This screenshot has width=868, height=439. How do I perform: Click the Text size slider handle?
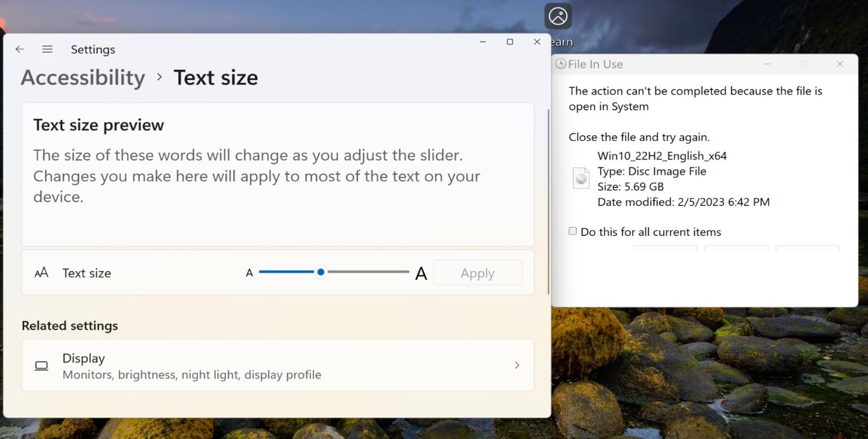(321, 272)
